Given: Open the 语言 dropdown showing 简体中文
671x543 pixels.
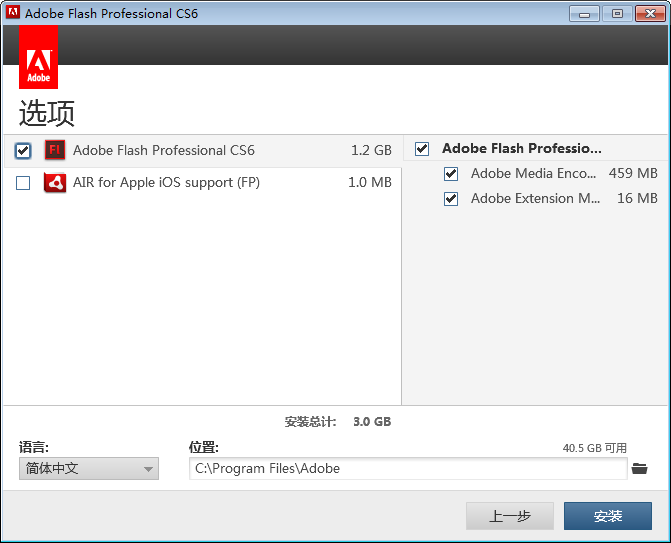Looking at the screenshot, I should [x=89, y=469].
